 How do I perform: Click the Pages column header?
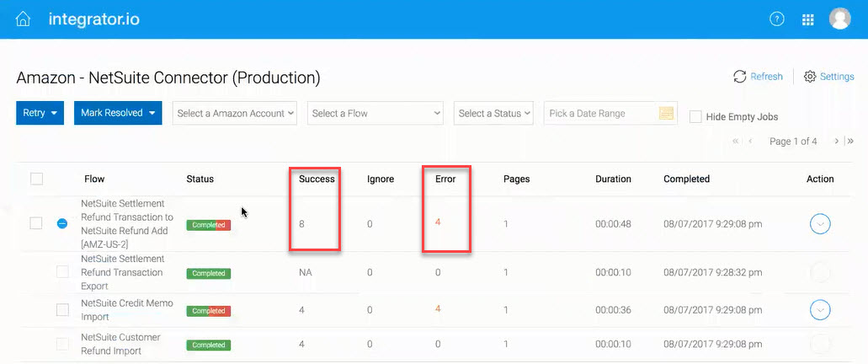pos(516,179)
